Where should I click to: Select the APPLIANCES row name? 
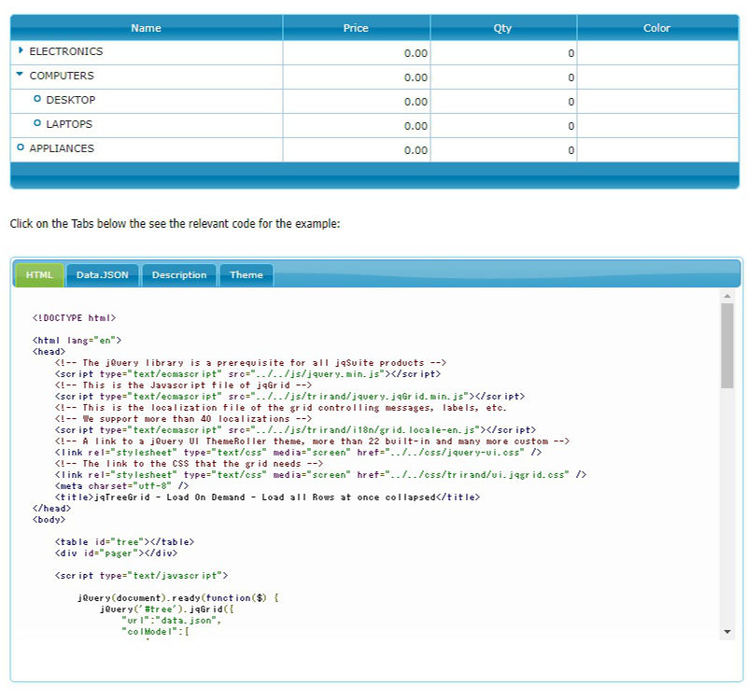point(62,148)
